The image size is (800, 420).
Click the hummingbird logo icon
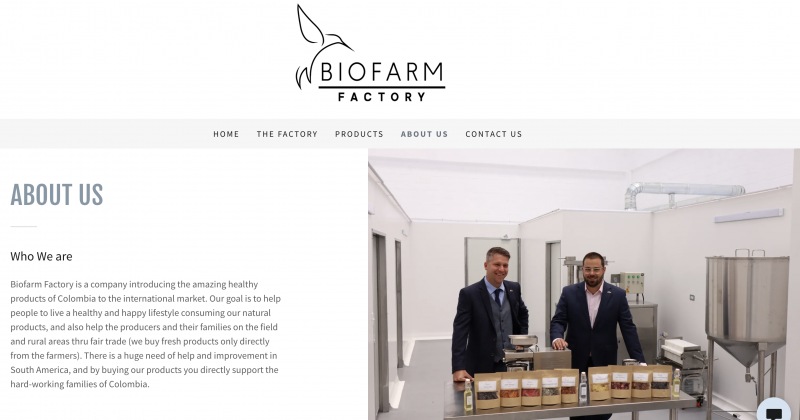[324, 46]
